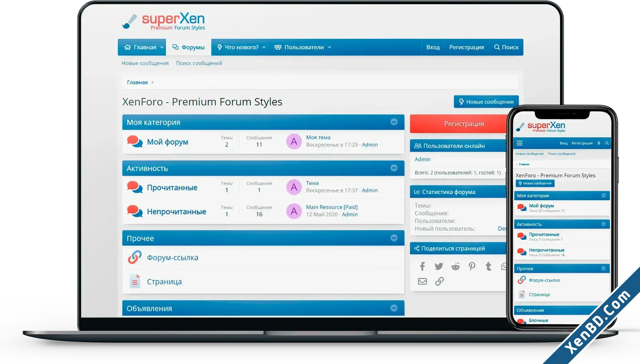
Task: Click avatar next to Main Resource [Paid]
Action: (294, 211)
